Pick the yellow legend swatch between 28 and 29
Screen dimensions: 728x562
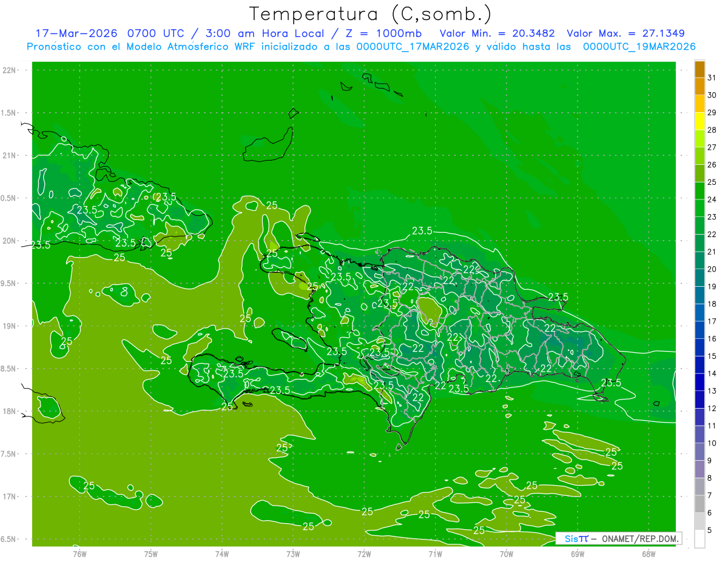[x=699, y=121]
